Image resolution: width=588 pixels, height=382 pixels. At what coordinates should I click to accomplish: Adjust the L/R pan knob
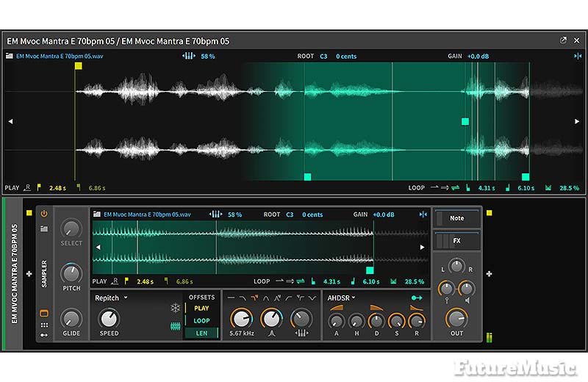tap(456, 266)
